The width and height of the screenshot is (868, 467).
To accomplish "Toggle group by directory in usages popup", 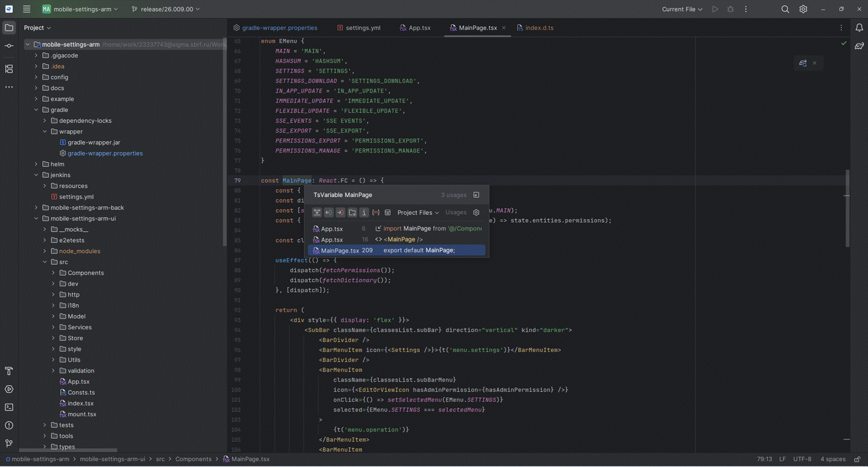I will point(352,212).
